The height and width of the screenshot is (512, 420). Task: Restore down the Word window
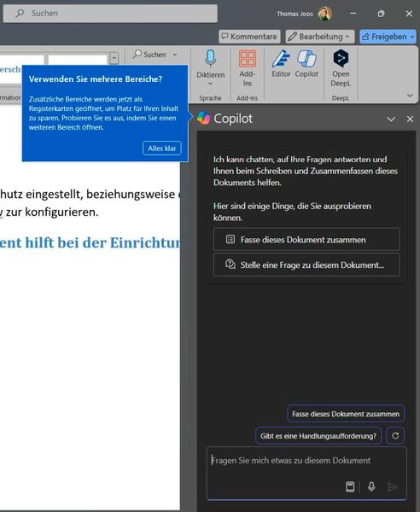(x=381, y=14)
